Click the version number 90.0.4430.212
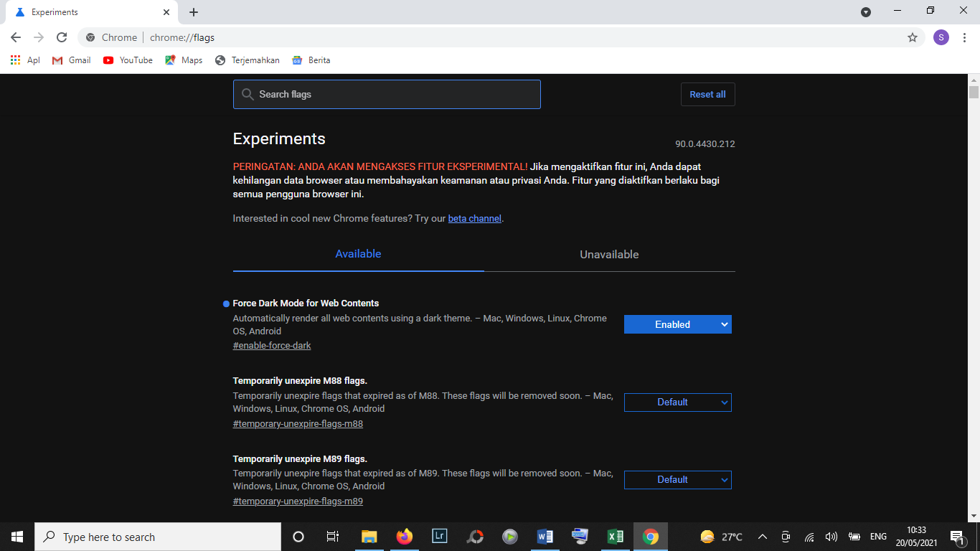 [x=705, y=144]
